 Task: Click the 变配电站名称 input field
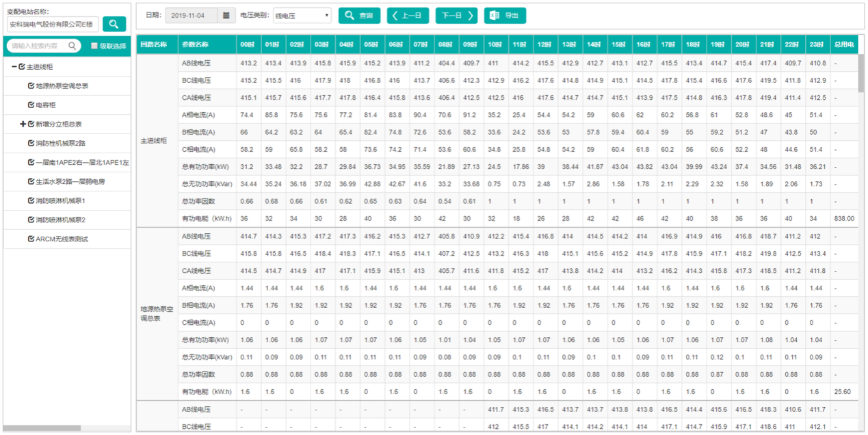pos(53,24)
